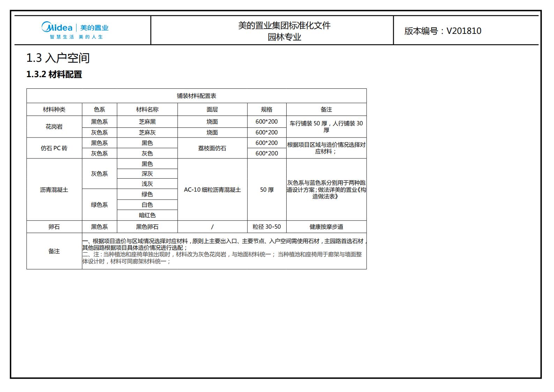
Task: Click the note 根据项目区域与造价情况选择对应材料
Action: [x=326, y=148]
